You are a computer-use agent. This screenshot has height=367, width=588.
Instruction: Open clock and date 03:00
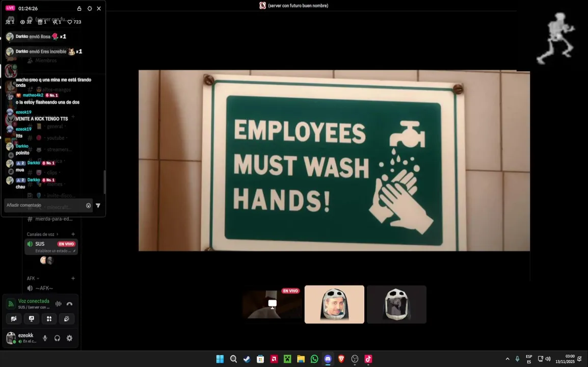pos(565,359)
